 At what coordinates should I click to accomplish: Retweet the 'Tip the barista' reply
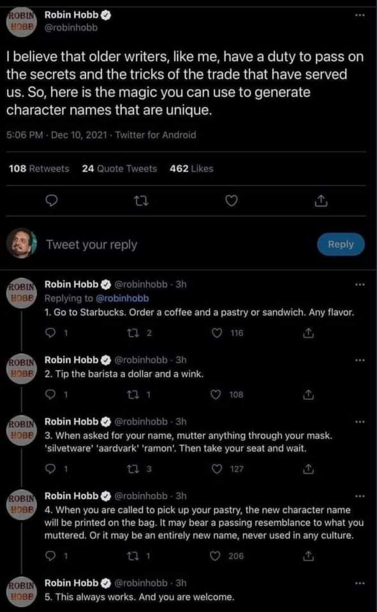[x=133, y=395]
